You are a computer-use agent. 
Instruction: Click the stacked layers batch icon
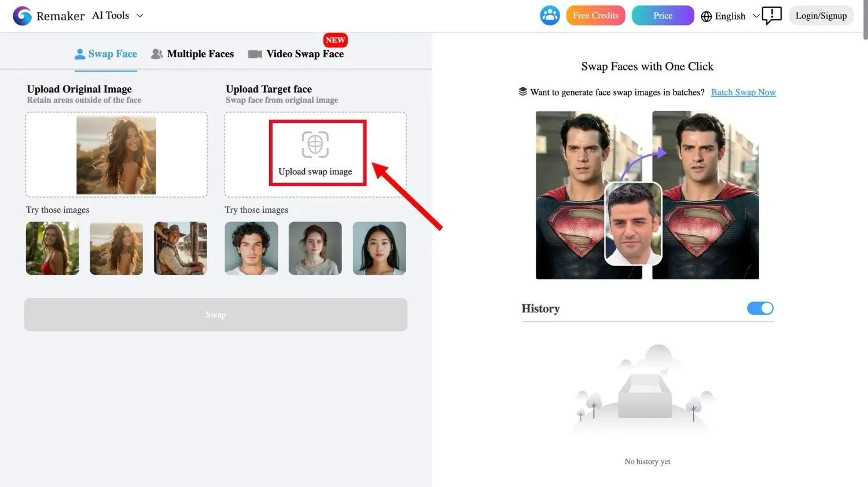tap(523, 91)
